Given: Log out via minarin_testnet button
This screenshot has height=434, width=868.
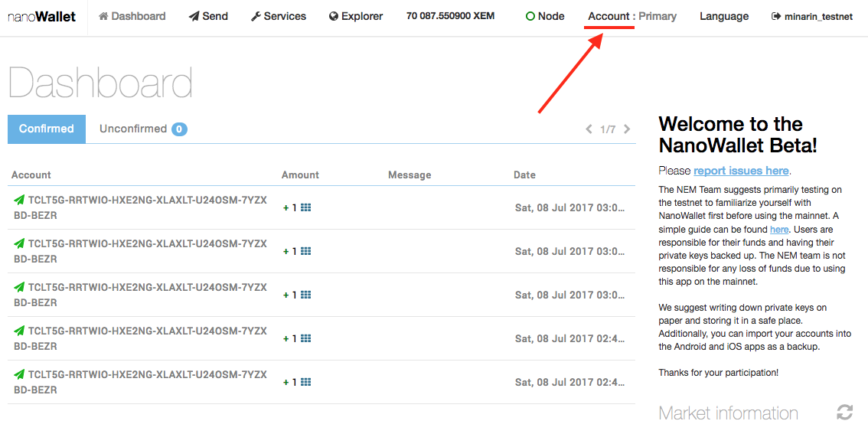Looking at the screenshot, I should tap(811, 17).
